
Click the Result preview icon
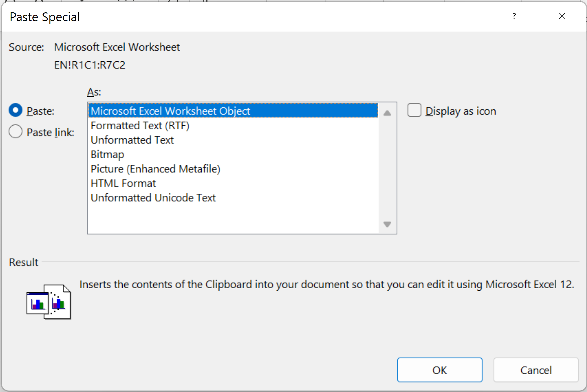point(49,302)
